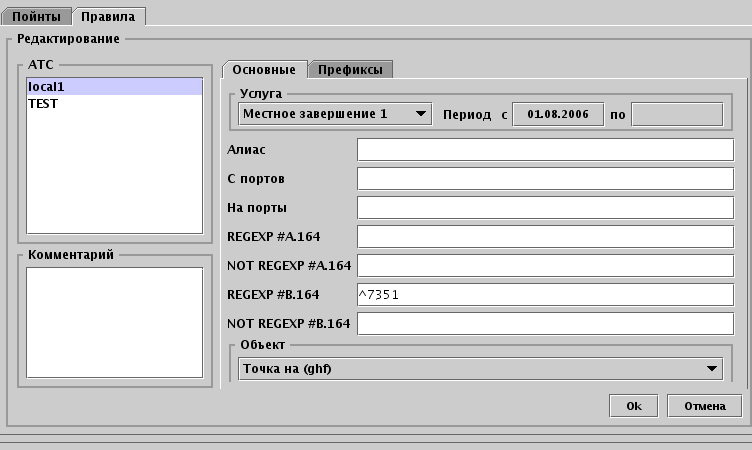This screenshot has height=450, width=752.
Task: Open the Услуга service dropdown
Action: pyautogui.click(x=334, y=114)
